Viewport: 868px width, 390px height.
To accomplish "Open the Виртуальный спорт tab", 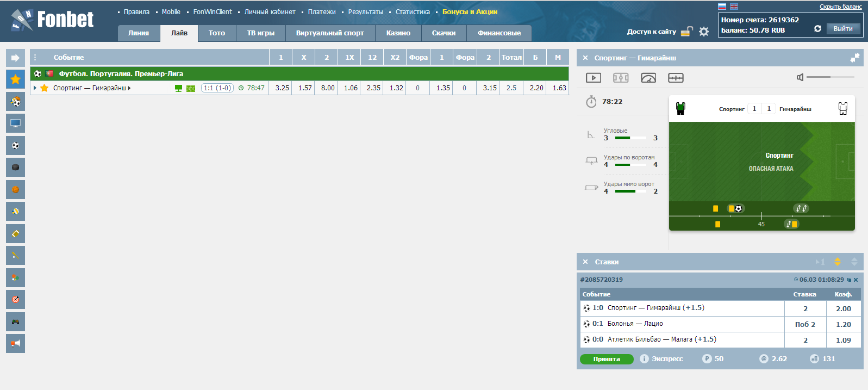I will (x=330, y=33).
